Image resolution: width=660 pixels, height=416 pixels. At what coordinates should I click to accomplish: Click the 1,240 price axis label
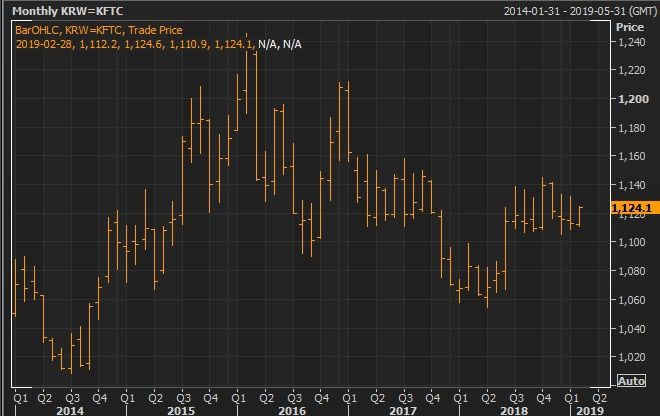(632, 42)
